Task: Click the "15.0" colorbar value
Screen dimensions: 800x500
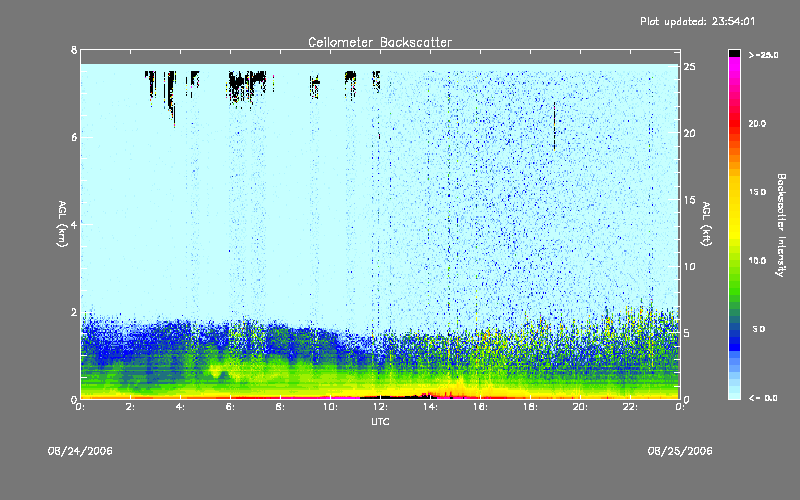Action: pyautogui.click(x=757, y=192)
